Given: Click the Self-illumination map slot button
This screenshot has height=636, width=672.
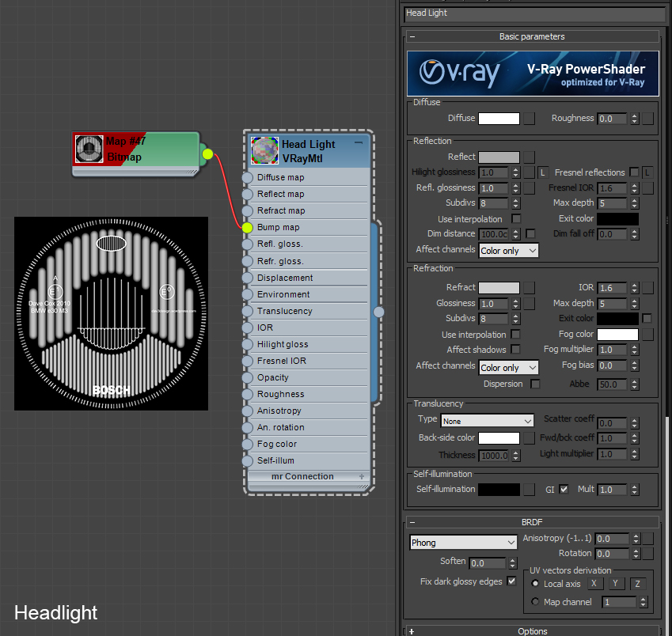Looking at the screenshot, I should [530, 490].
